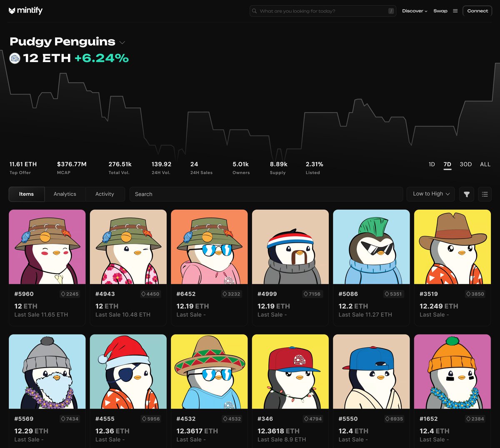This screenshot has height=448, width=500.
Task: Open penguin #5086 thumbnail
Action: pos(372,247)
